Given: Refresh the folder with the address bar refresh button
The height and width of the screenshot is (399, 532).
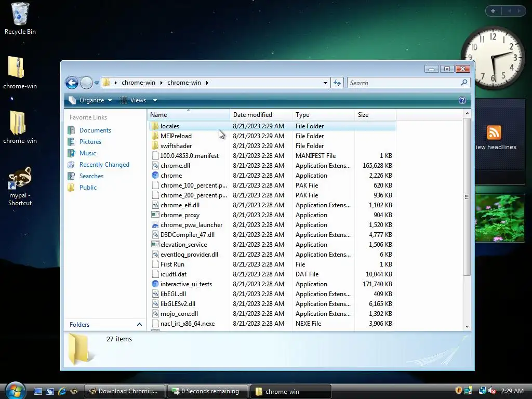Looking at the screenshot, I should coord(337,83).
